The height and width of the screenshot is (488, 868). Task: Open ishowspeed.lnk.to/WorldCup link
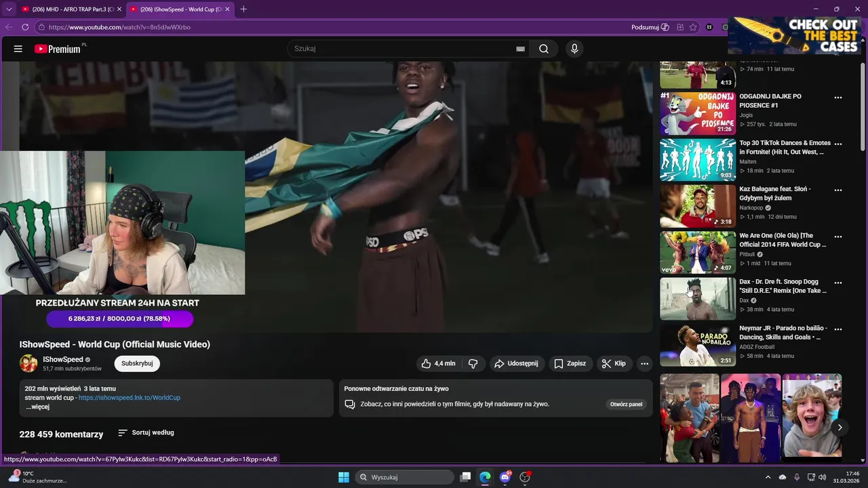click(x=130, y=398)
